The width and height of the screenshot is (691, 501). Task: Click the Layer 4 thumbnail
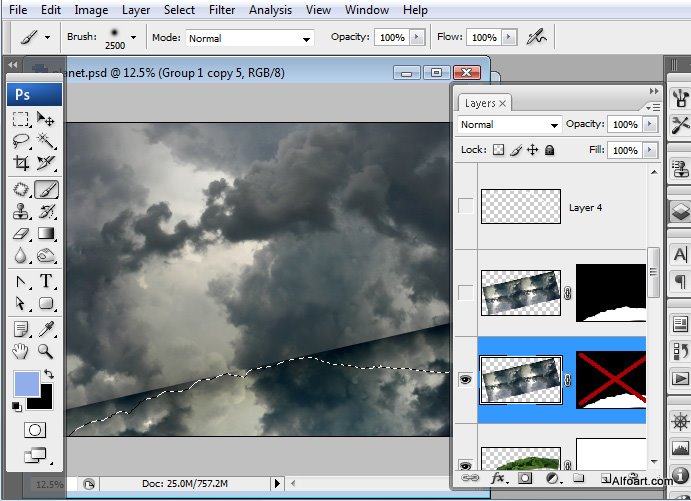pyautogui.click(x=521, y=207)
